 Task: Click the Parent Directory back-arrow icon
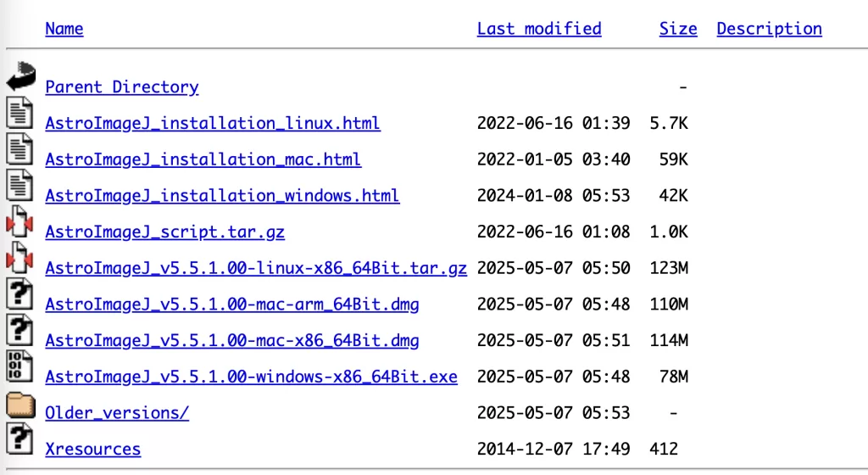click(x=20, y=77)
